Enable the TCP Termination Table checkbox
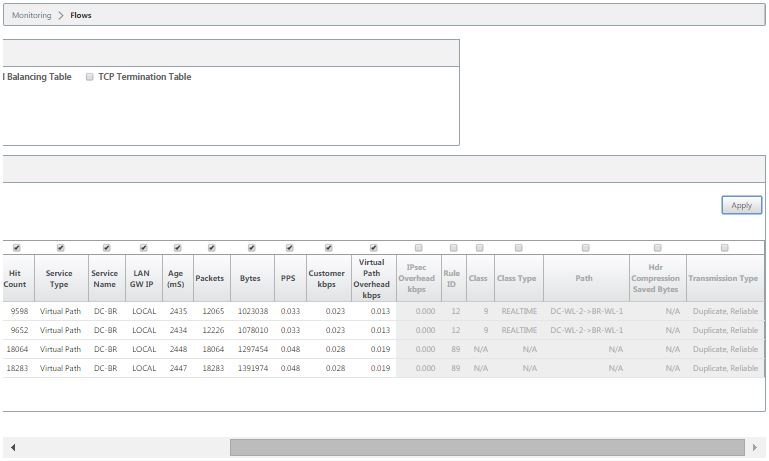 [89, 77]
